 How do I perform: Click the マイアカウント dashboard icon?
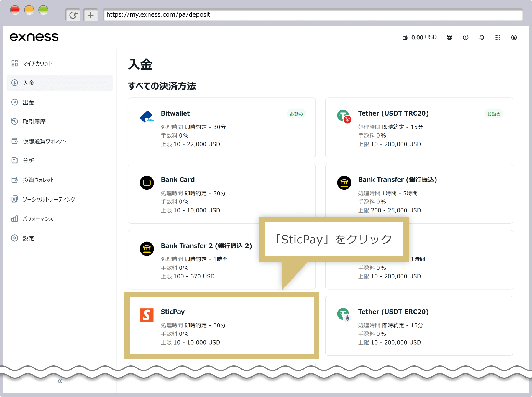(15, 63)
